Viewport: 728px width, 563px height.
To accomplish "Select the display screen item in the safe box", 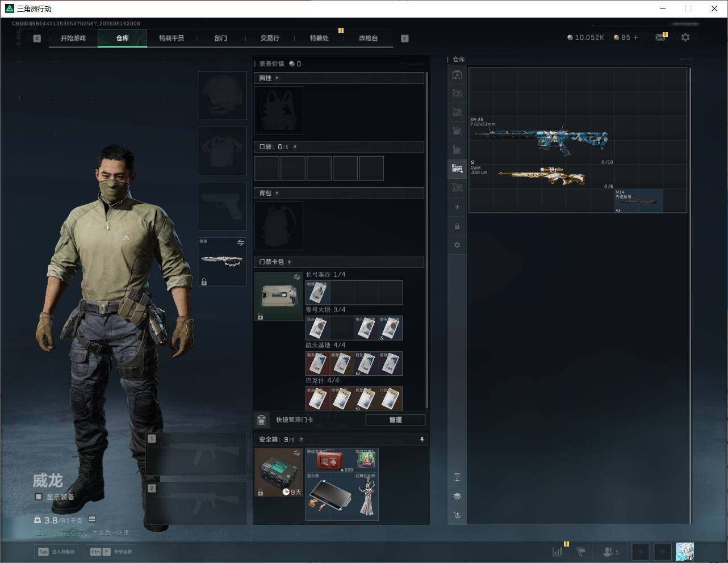I will (x=330, y=497).
